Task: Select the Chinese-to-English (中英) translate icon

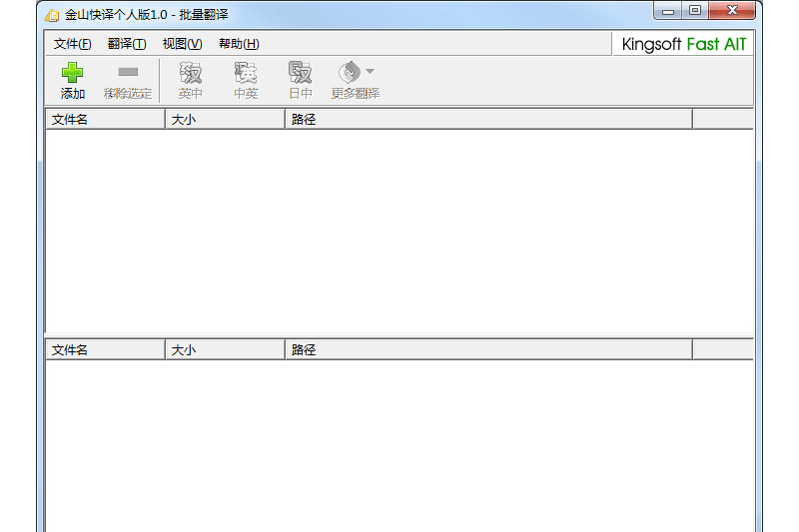Action: point(246,74)
